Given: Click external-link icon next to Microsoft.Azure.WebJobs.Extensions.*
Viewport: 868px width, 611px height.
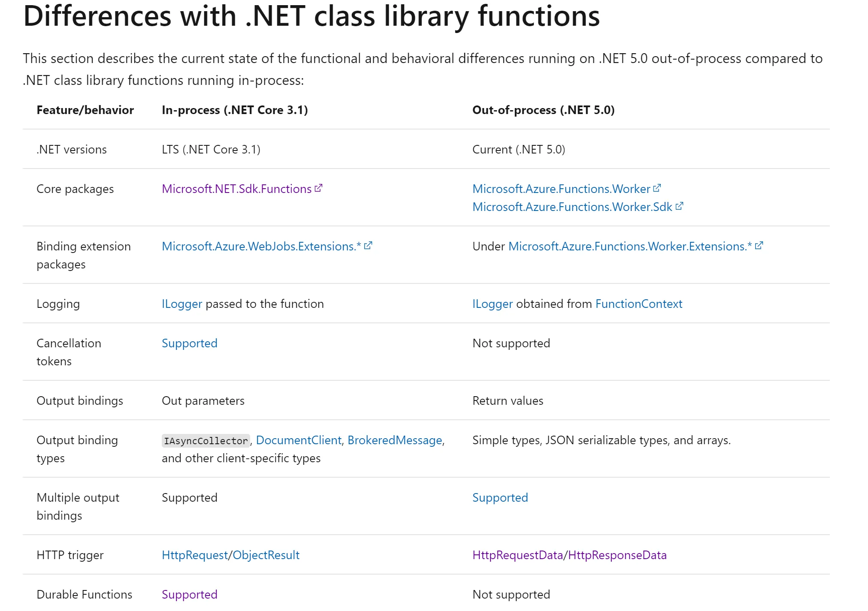Looking at the screenshot, I should coord(368,246).
